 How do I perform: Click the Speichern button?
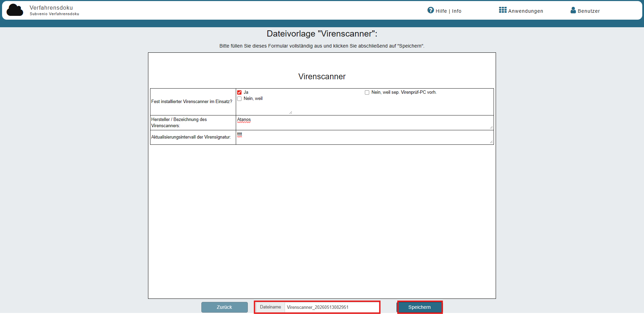420,307
